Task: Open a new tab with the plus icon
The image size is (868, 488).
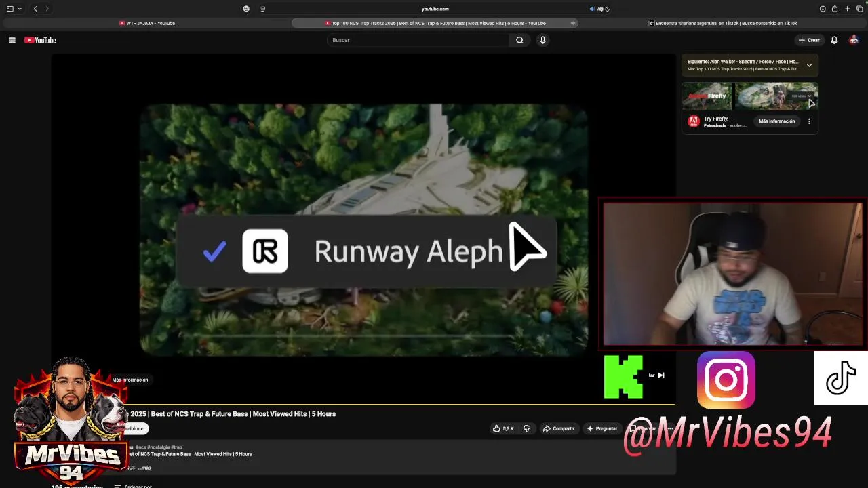Action: [847, 9]
